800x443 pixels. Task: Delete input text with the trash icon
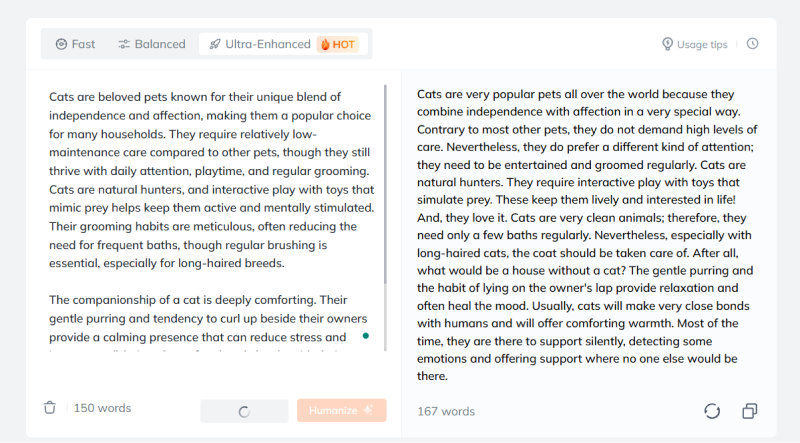point(50,408)
